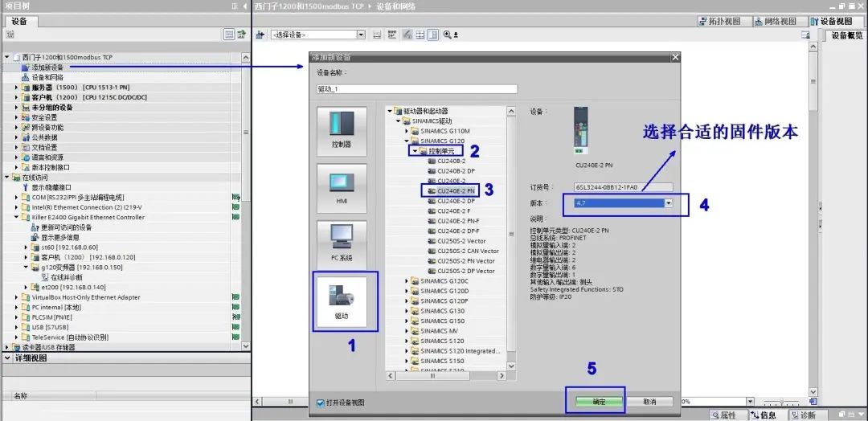Expand the SINAMICS G120C folder
The width and height of the screenshot is (868, 421).
(x=407, y=281)
